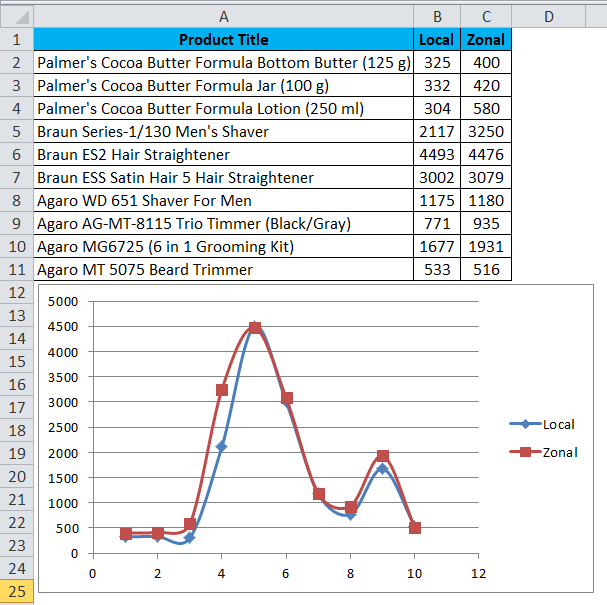Select cell Agaro WD 651 Shaver For Men
Image resolution: width=607 pixels, height=605 pixels.
224,201
